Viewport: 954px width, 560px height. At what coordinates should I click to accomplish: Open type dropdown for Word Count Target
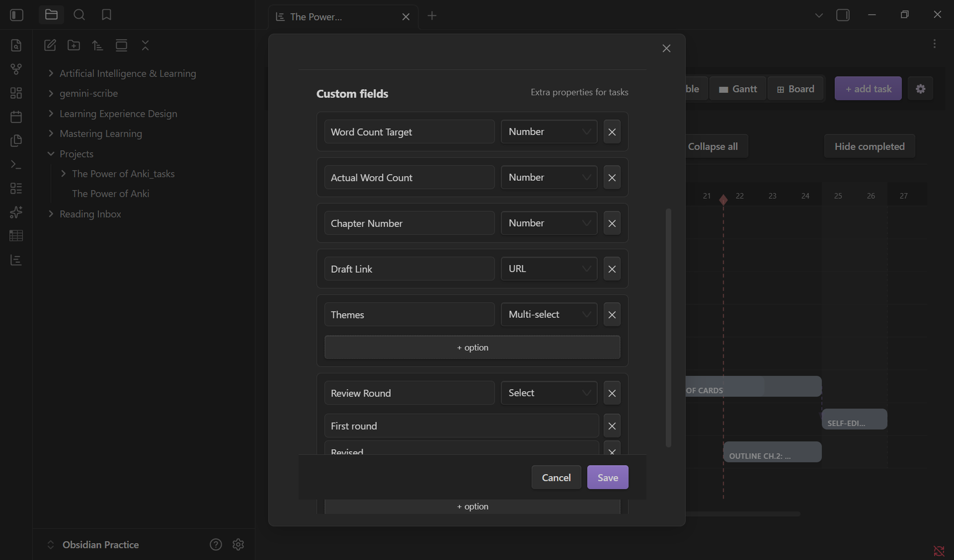click(549, 132)
